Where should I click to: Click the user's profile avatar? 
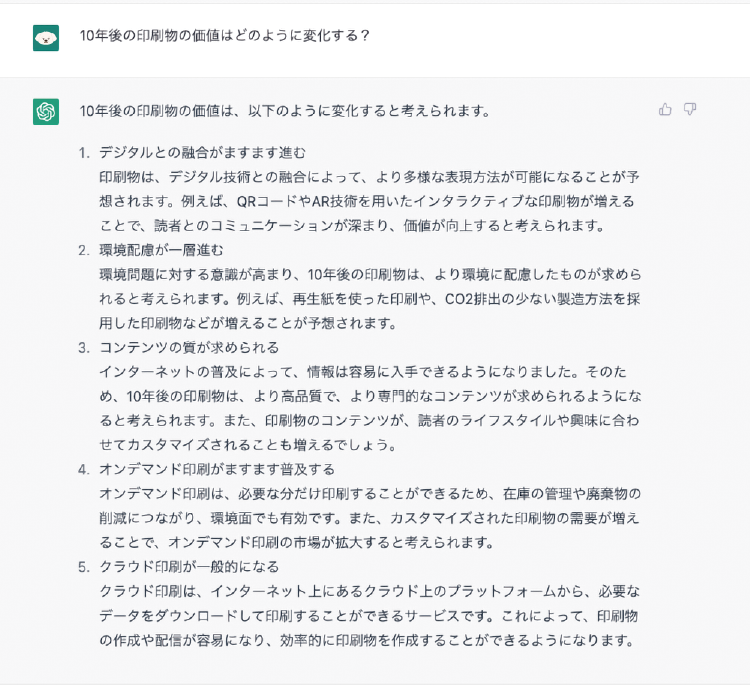tap(45, 37)
